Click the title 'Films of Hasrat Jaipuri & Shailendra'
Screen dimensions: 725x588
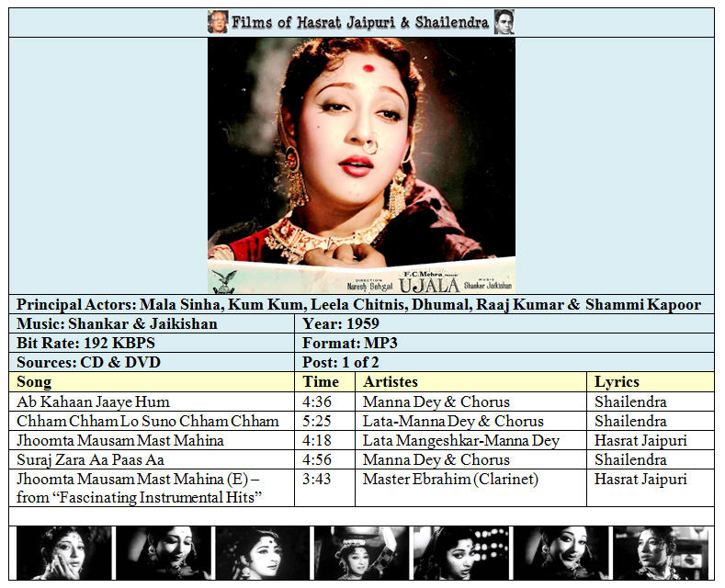coord(360,22)
